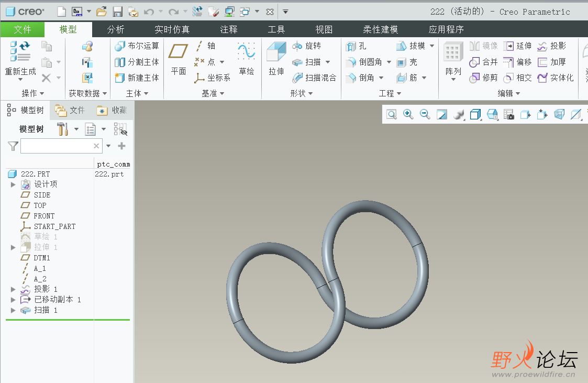Switch to the 注释 ribbon tab
This screenshot has width=588, height=383.
click(x=229, y=29)
